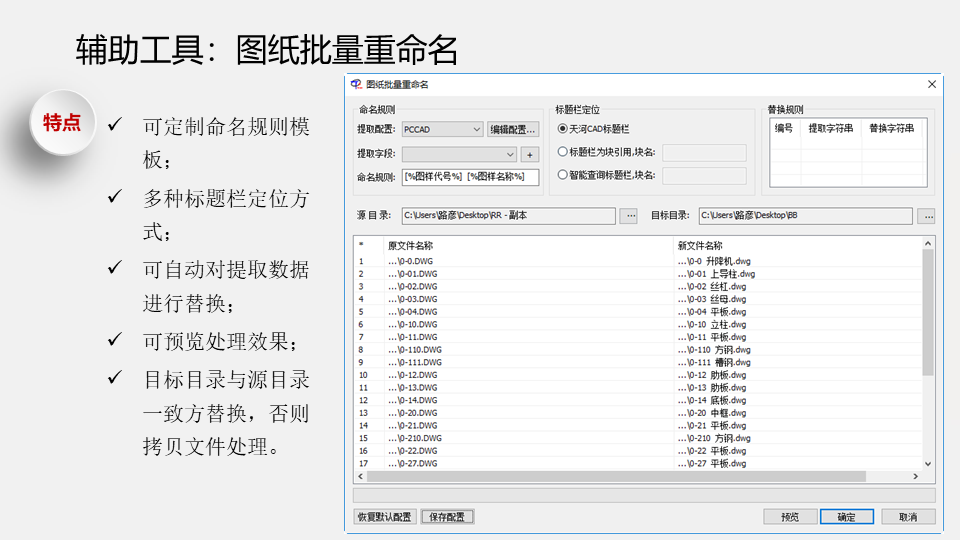Open the 提取配置 PCCAD dropdown
This screenshot has width=960, height=540.
(476, 129)
